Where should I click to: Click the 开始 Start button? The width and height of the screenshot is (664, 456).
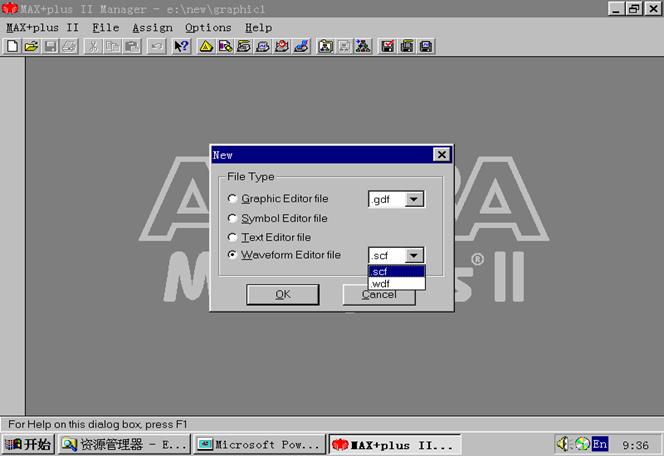pyautogui.click(x=28, y=444)
